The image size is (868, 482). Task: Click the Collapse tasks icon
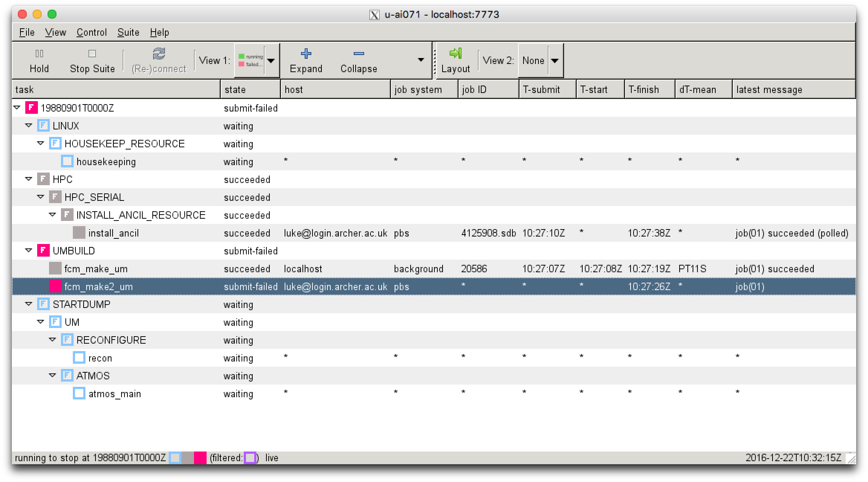click(x=359, y=61)
